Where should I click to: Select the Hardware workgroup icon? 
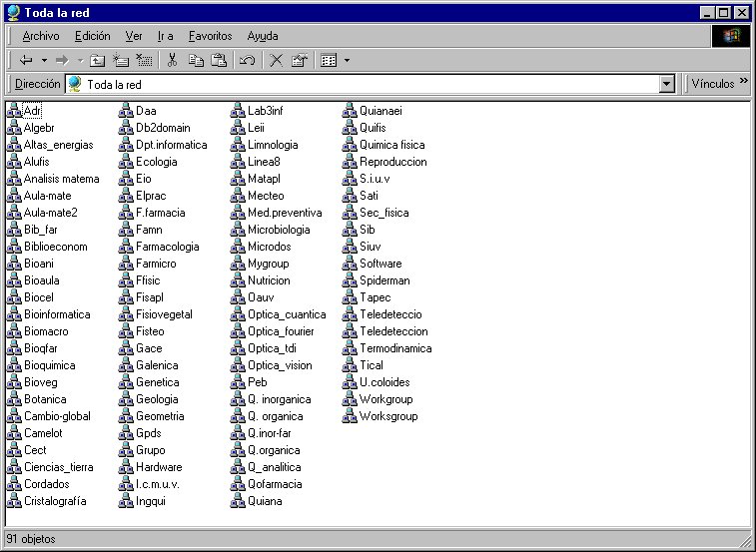click(126, 467)
